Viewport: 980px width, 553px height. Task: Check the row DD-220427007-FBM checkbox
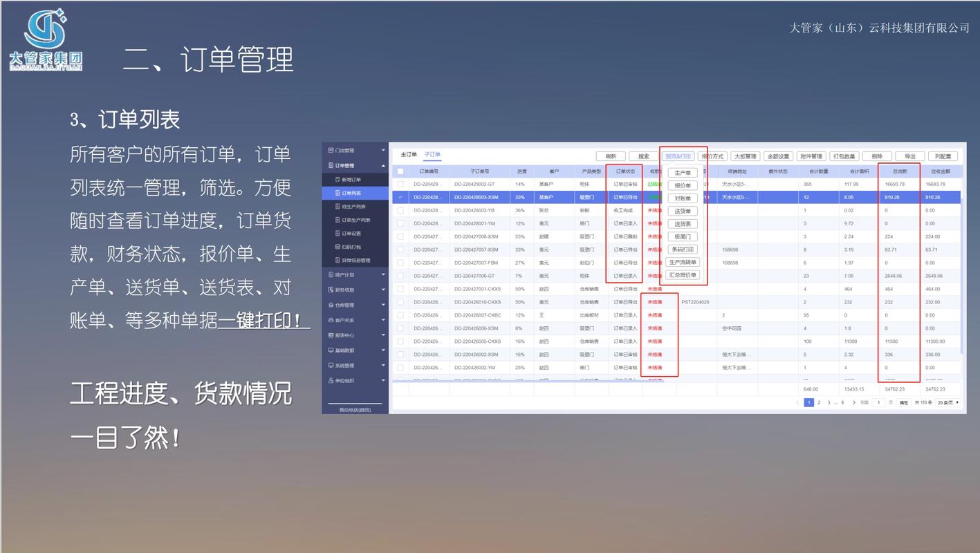[x=400, y=263]
